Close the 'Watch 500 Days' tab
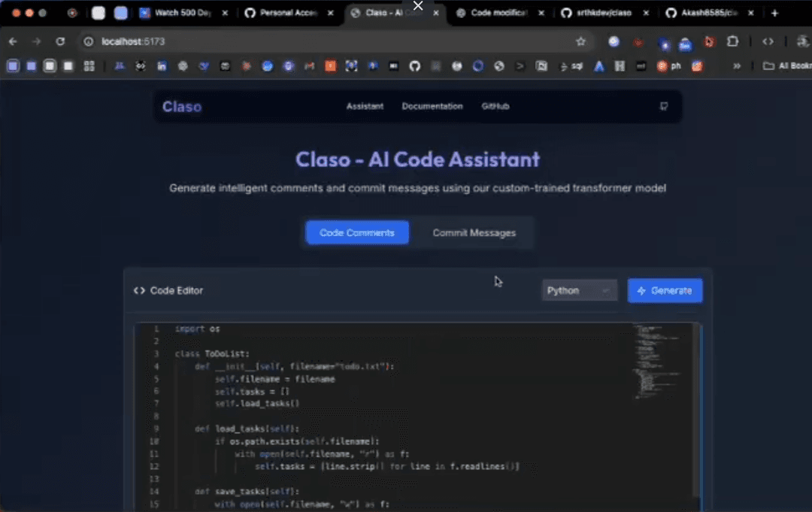Screen dimensions: 812x512 pos(225,13)
